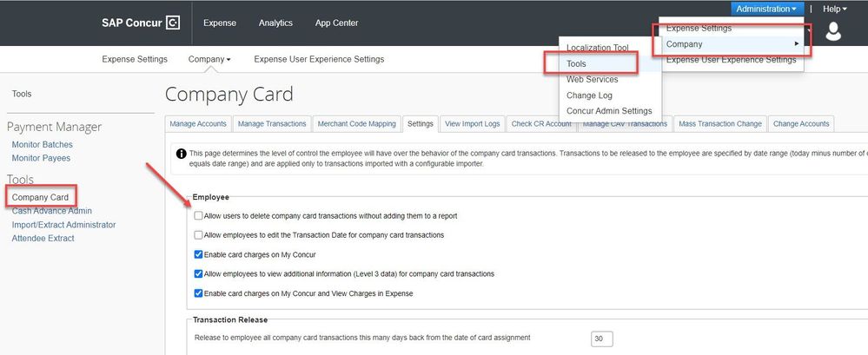Select the Settings tab
Image resolution: width=868 pixels, height=355 pixels.
[421, 124]
